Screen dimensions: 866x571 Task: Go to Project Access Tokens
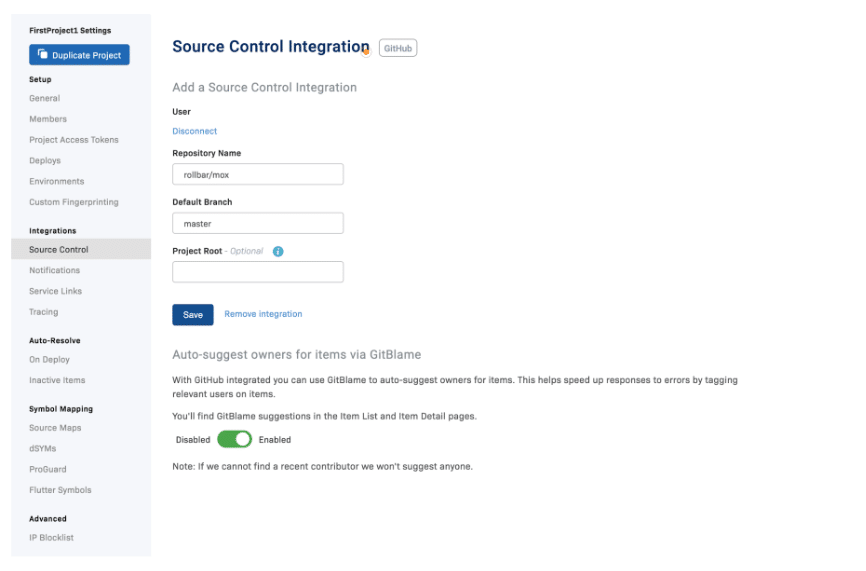coord(74,140)
